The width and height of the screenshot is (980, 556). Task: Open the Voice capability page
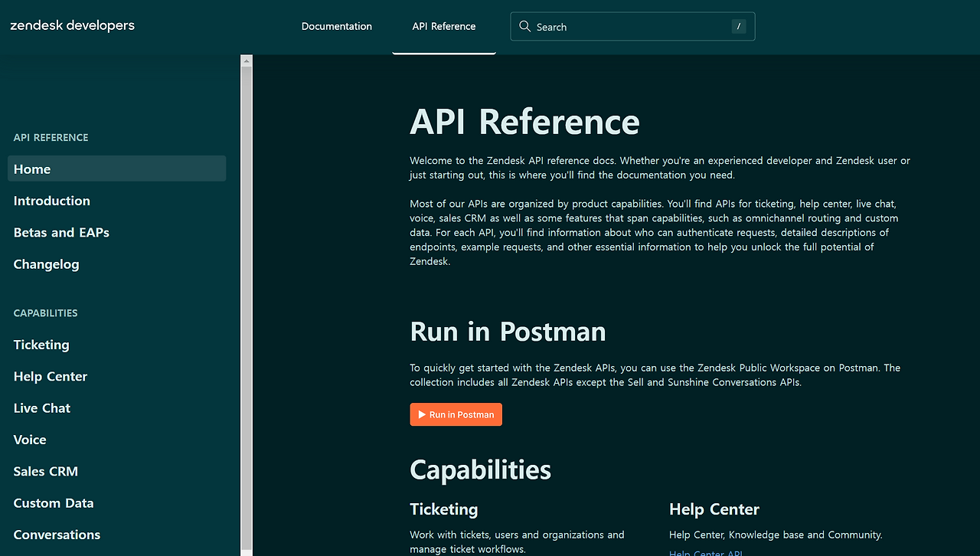click(30, 440)
